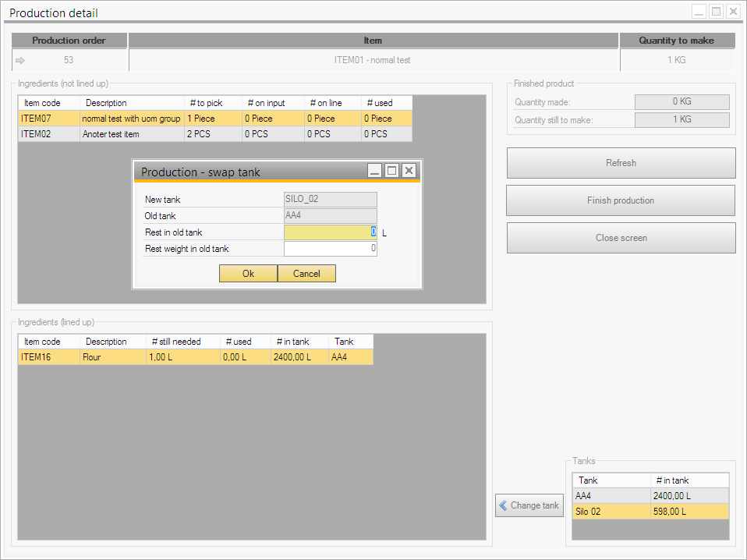Click the Close screen button

(x=621, y=238)
